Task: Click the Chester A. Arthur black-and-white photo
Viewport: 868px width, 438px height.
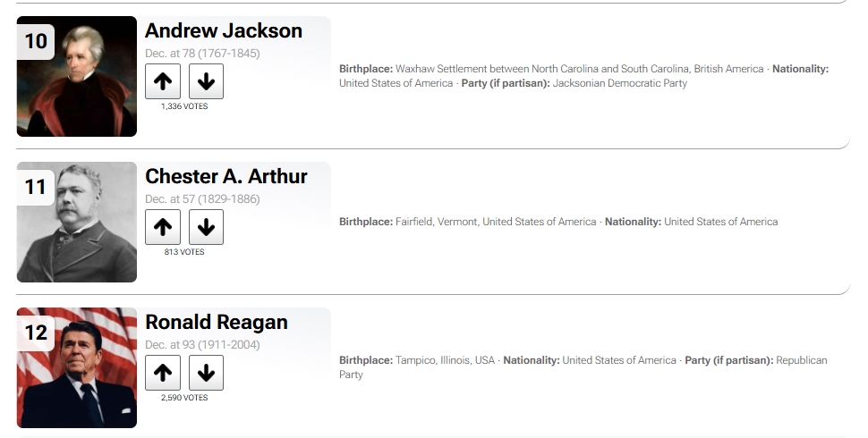Action: pos(77,222)
